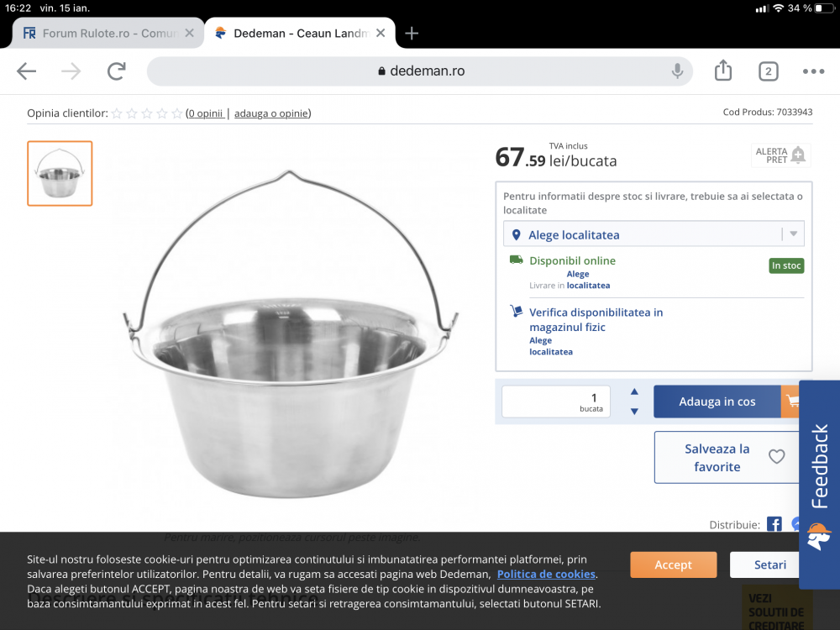
Task: Open the Politica de cookies link
Action: coord(546,574)
